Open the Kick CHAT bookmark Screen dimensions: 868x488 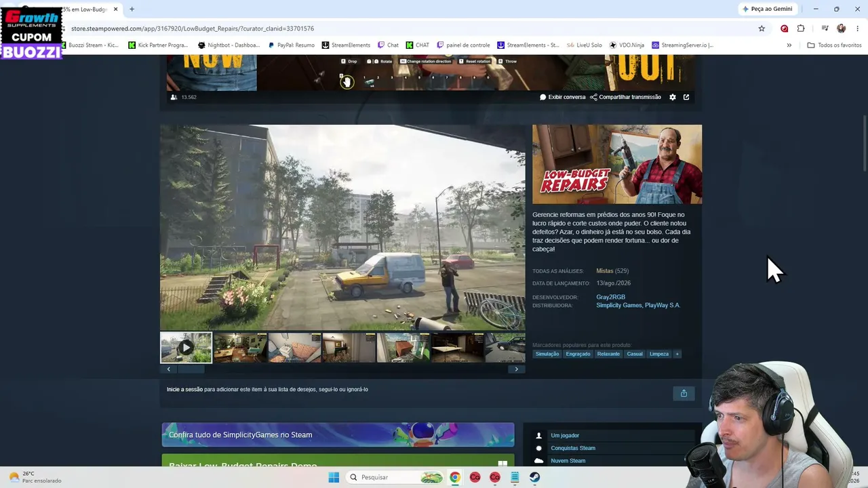418,45
